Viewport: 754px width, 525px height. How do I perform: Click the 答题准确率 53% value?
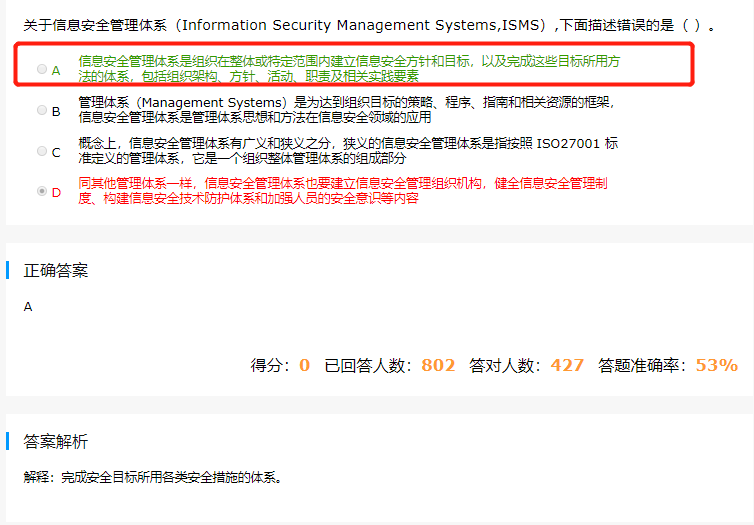tap(716, 365)
